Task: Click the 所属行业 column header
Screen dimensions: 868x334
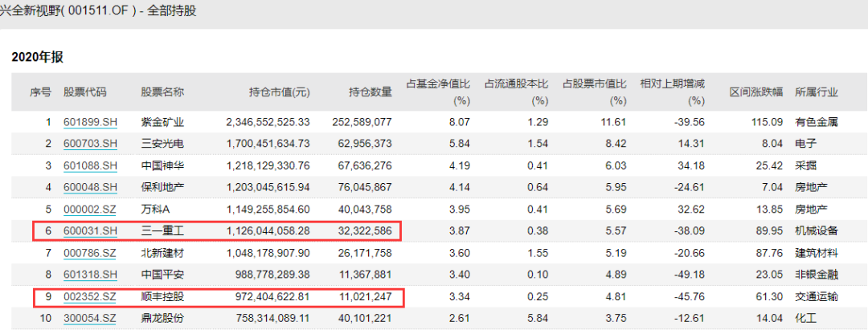Action: click(x=817, y=92)
